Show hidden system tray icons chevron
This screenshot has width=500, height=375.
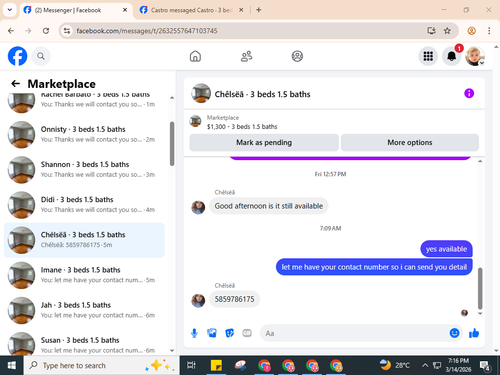[425, 366]
